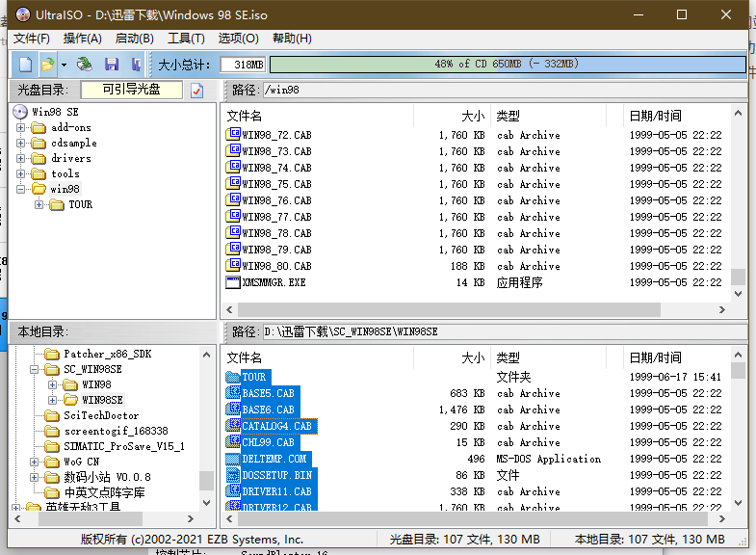The height and width of the screenshot is (555, 756).
Task: Click the disc file list horizontal scrollbar
Action: (x=449, y=309)
